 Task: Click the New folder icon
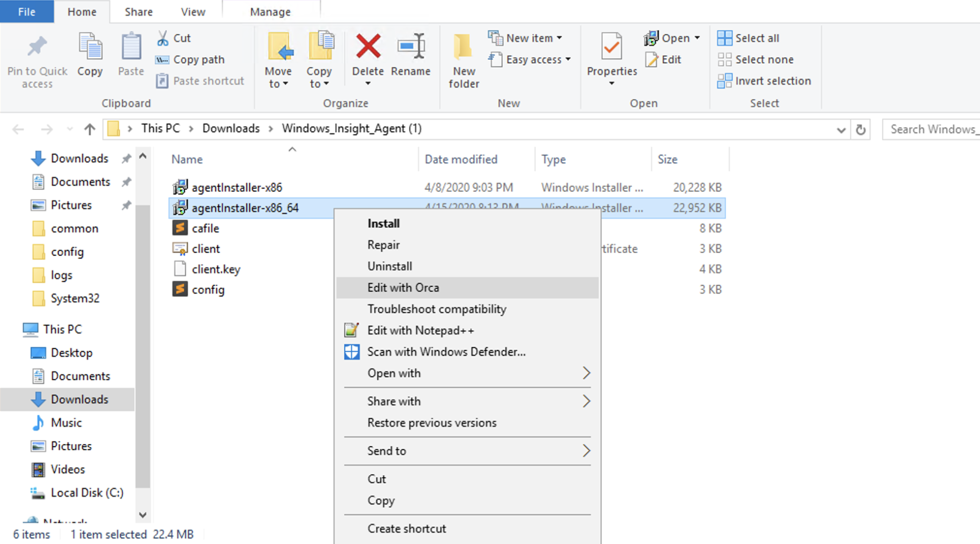463,46
